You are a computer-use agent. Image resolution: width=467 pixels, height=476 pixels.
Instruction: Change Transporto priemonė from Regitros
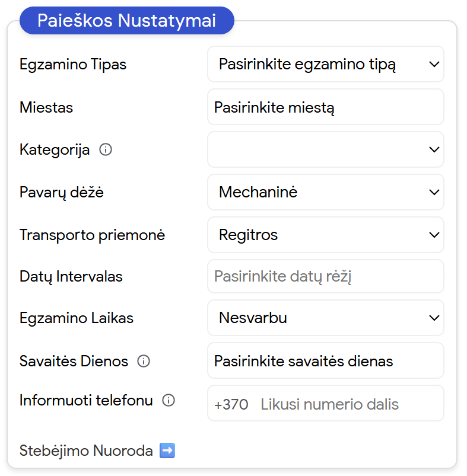click(x=325, y=235)
